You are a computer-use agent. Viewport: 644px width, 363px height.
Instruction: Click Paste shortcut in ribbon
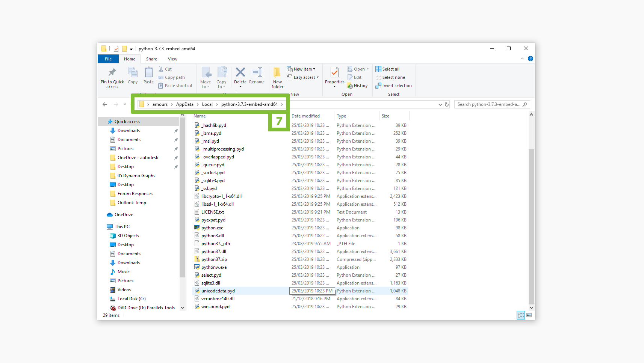pyautogui.click(x=175, y=86)
